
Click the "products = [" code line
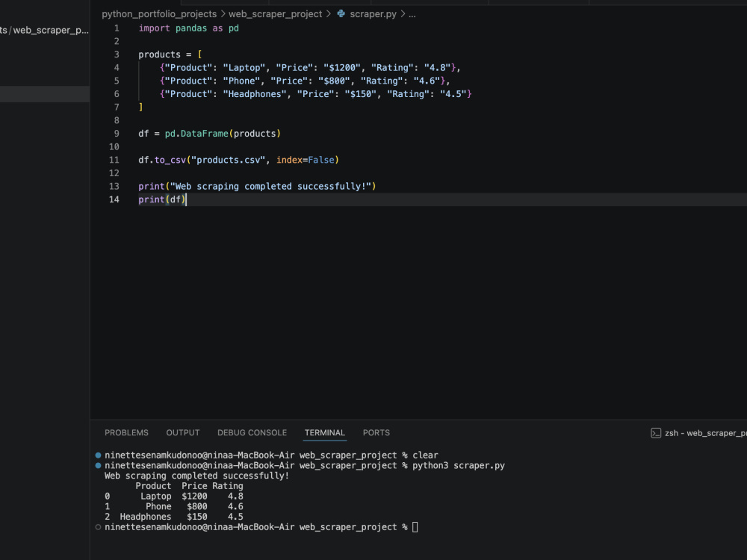pos(170,55)
